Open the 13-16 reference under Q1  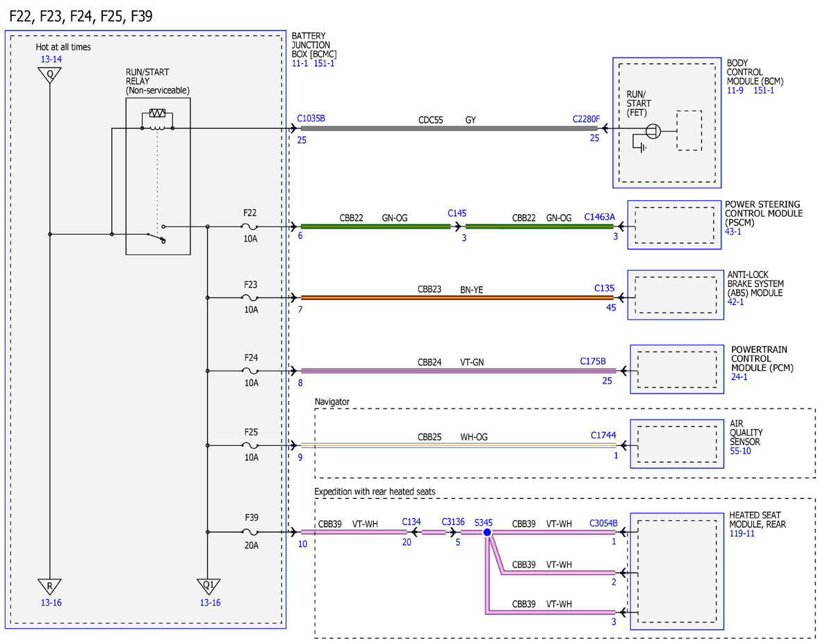210,602
